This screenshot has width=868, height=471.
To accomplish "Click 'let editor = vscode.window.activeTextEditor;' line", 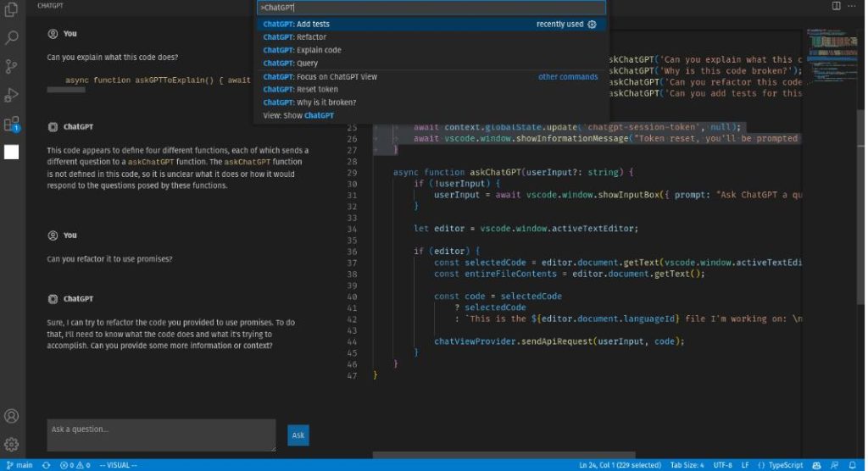I will pos(526,229).
